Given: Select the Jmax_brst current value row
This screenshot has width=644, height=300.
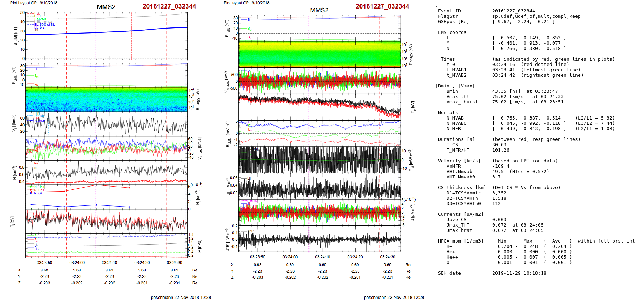Looking at the screenshot, I should (x=518, y=230).
